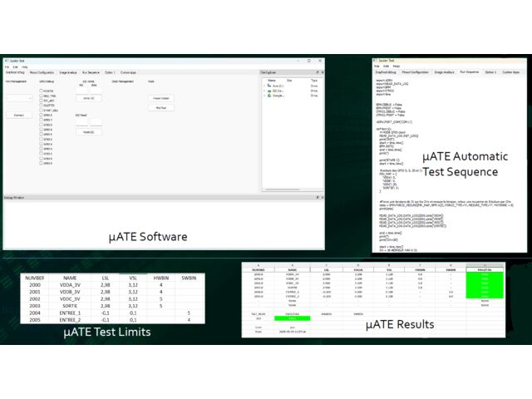Close the Debug Window panel

[323, 198]
